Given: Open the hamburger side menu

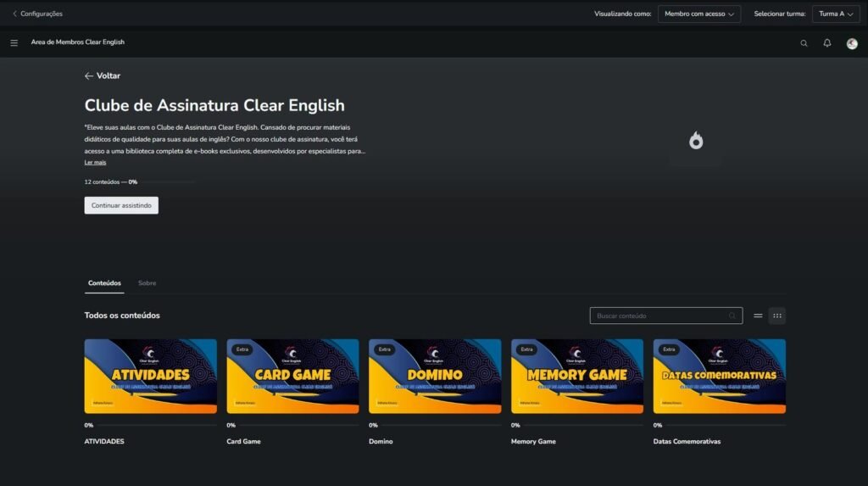Looking at the screenshot, I should click(14, 42).
